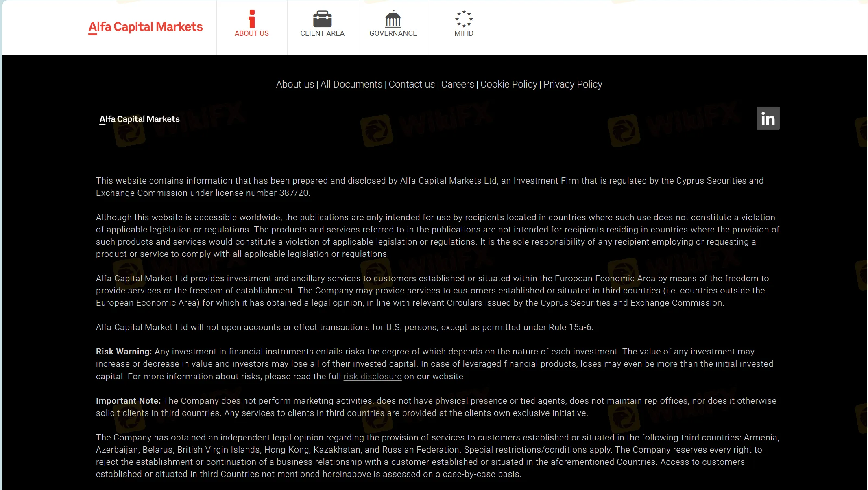This screenshot has height=490, width=868.
Task: Follow the risk disclosure hyperlink
Action: [x=372, y=376]
